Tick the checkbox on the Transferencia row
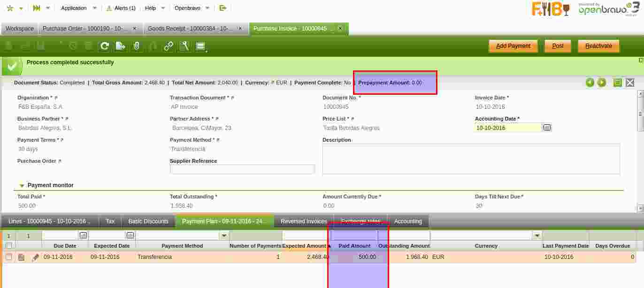This screenshot has width=644, height=288. pos(8,257)
